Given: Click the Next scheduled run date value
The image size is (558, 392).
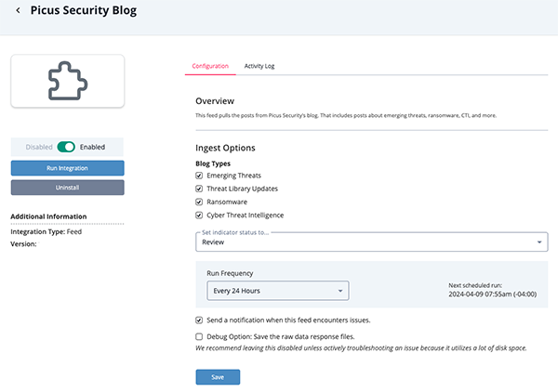Looking at the screenshot, I should click(493, 294).
